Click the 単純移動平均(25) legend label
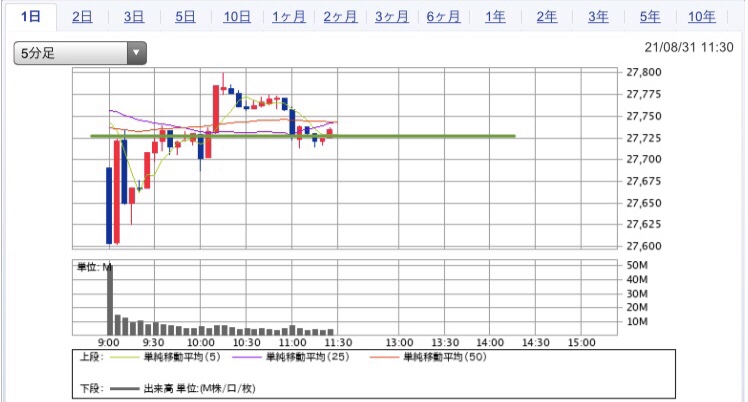The width and height of the screenshot is (748, 402). tap(307, 357)
